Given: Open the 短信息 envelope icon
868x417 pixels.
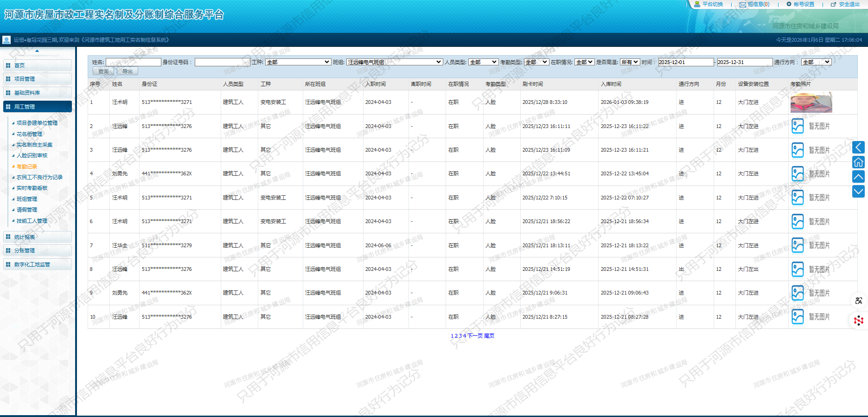Looking at the screenshot, I should tap(742, 5).
